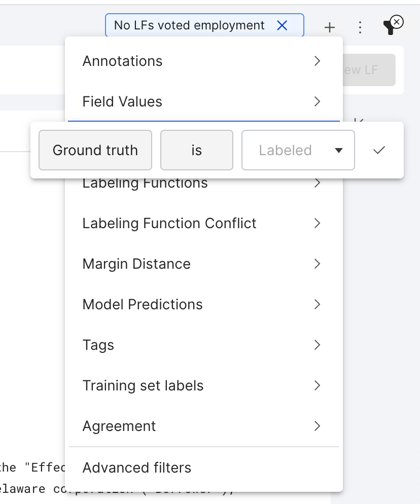The height and width of the screenshot is (504, 420).
Task: Remove the 'No LFs voted employment' filter chip
Action: (x=282, y=25)
